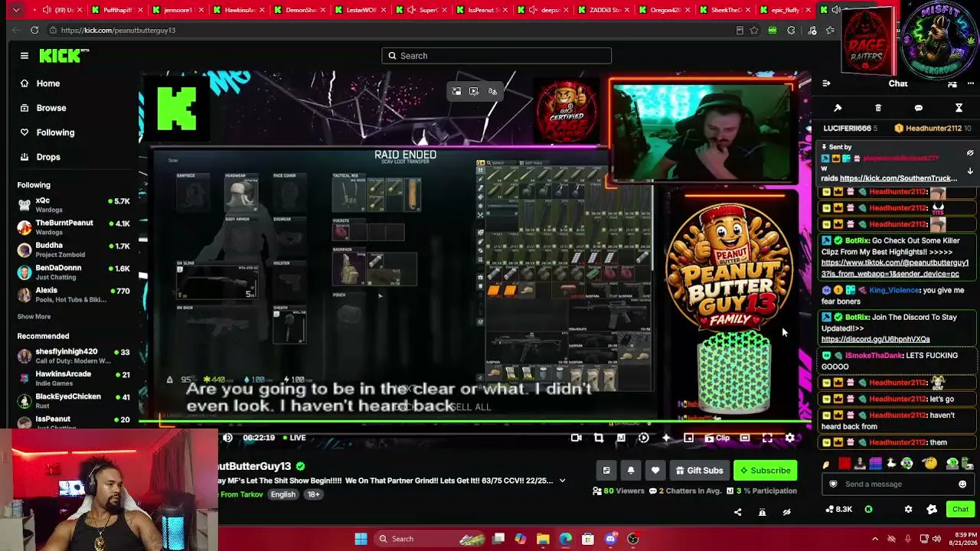The image size is (980, 551).
Task: Switch to the epic_fluffy browser tab
Action: tap(785, 10)
